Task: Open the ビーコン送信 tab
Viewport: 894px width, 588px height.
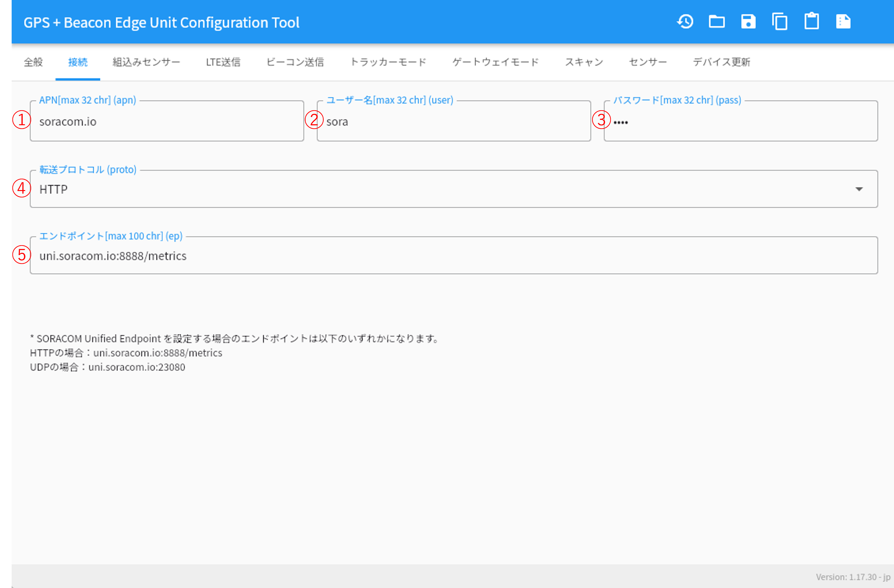Action: [x=295, y=62]
